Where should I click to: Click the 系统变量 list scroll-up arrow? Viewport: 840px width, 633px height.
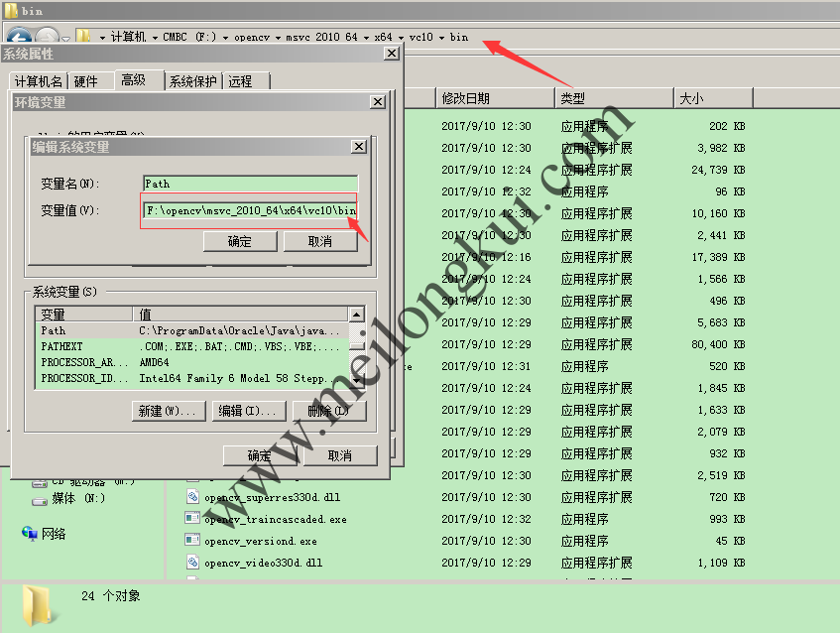coord(356,315)
